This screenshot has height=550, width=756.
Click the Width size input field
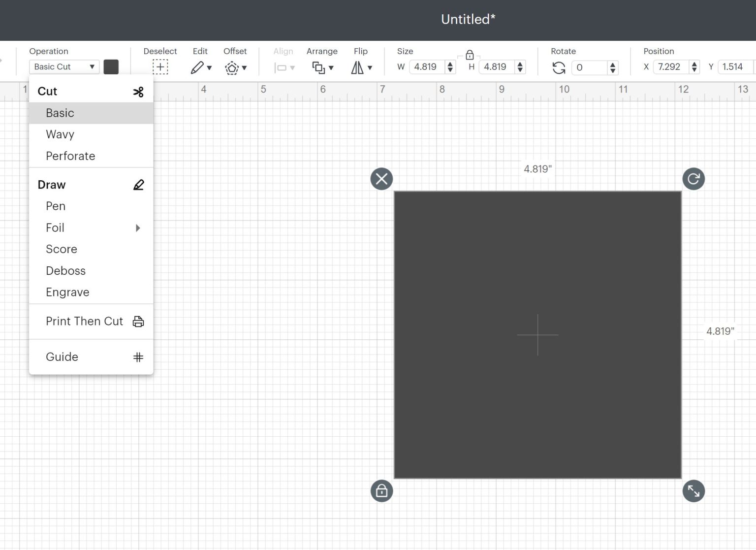[x=426, y=67]
